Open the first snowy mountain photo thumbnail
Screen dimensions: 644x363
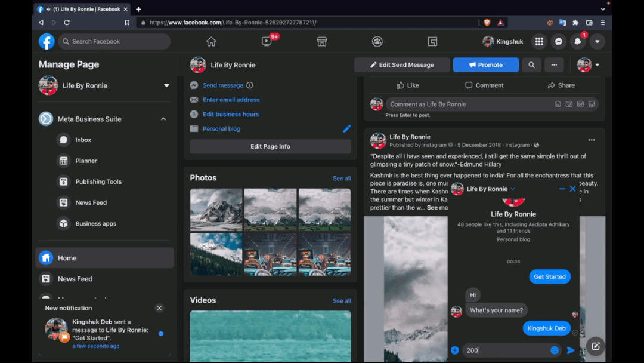click(216, 210)
